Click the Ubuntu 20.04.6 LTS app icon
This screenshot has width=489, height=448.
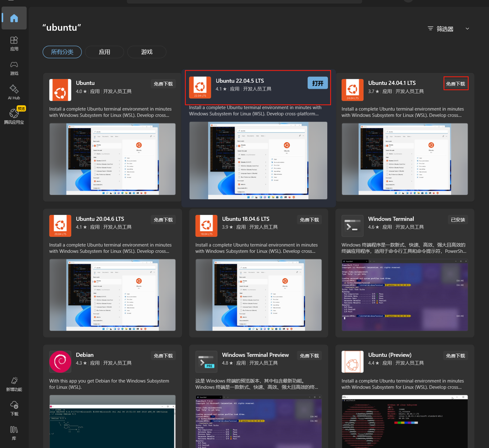click(60, 226)
